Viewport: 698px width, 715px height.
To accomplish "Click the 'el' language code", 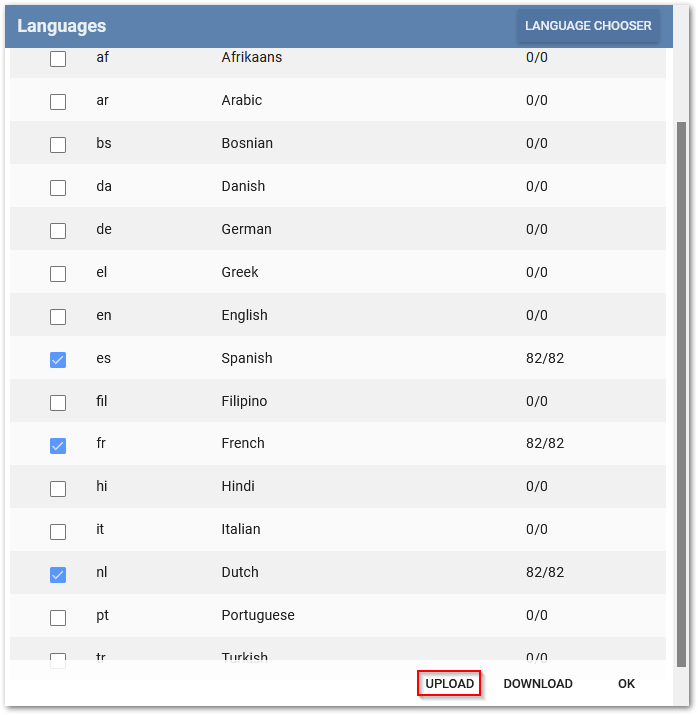I will pos(102,272).
